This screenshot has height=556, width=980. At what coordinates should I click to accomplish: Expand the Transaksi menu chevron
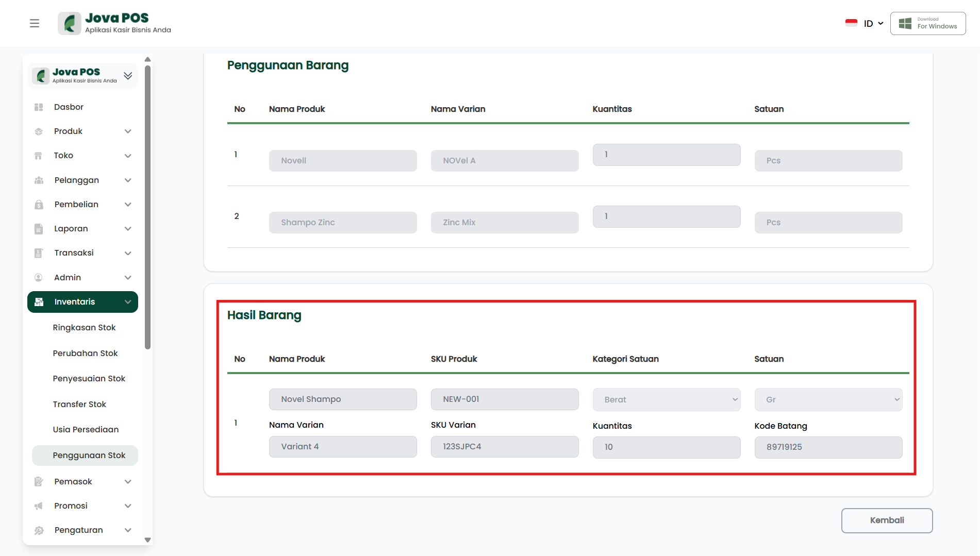pos(128,253)
